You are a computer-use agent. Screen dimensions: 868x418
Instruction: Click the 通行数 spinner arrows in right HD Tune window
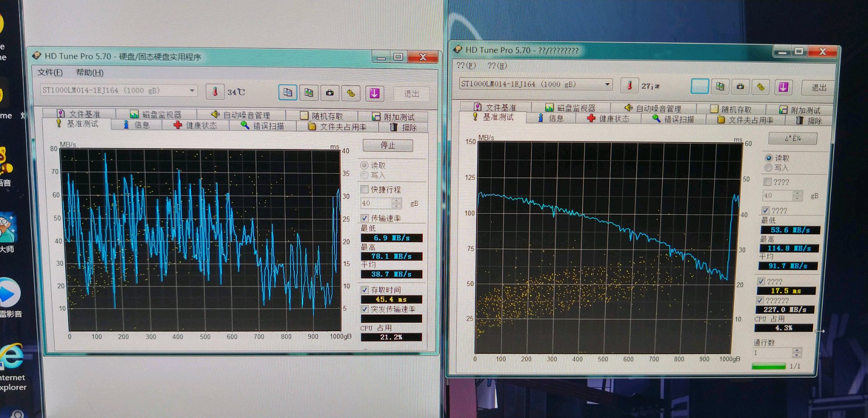[796, 352]
